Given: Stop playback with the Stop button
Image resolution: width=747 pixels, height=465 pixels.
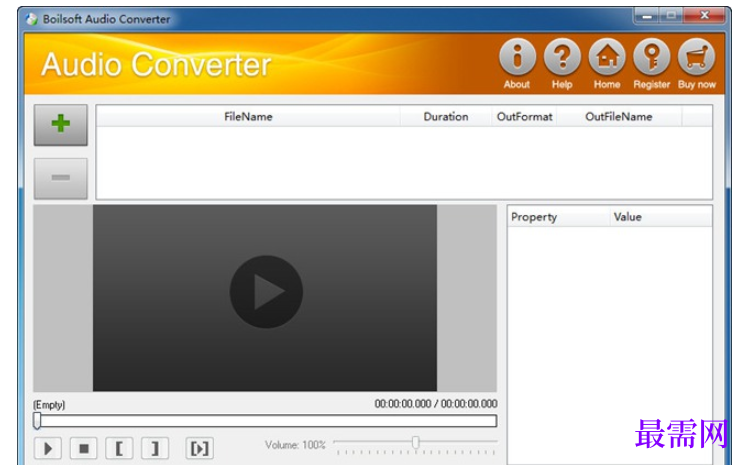Looking at the screenshot, I should point(83,448).
